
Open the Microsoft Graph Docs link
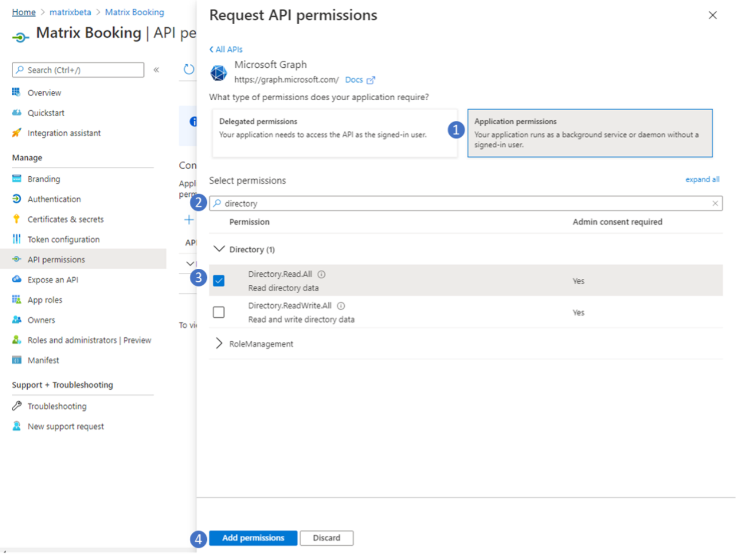(x=354, y=80)
